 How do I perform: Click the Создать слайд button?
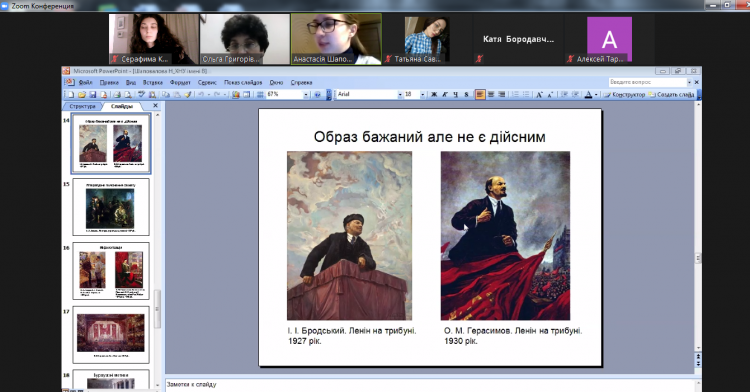point(671,95)
